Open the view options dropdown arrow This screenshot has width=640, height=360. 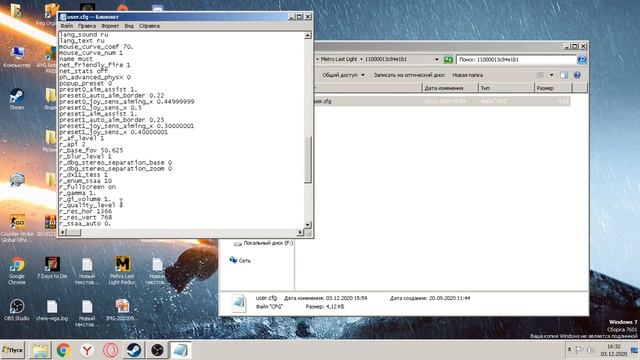[551, 75]
